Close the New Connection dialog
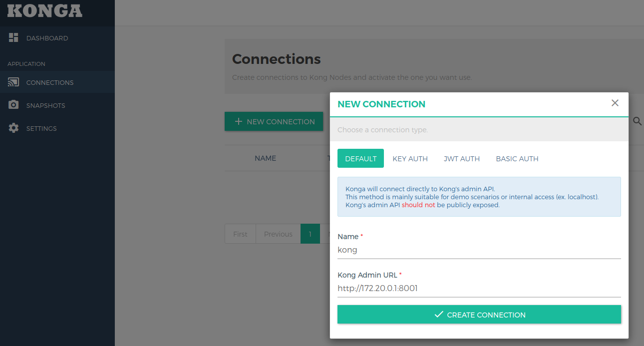Viewport: 644px width, 346px height. 615,103
